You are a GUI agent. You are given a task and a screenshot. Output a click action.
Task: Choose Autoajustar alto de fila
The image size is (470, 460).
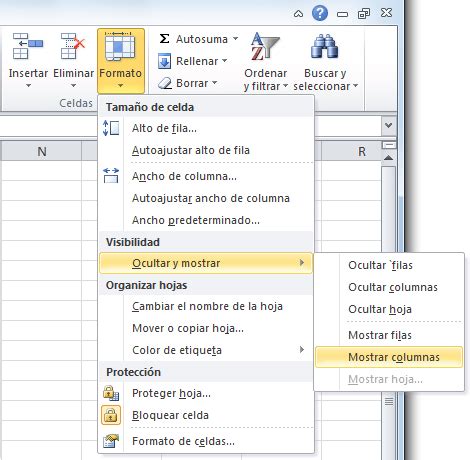(x=206, y=150)
